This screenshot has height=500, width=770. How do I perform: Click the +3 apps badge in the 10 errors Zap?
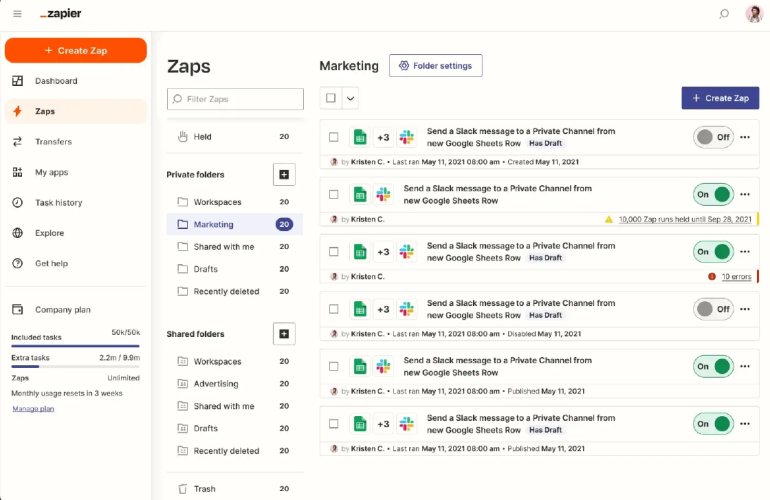[x=383, y=252]
